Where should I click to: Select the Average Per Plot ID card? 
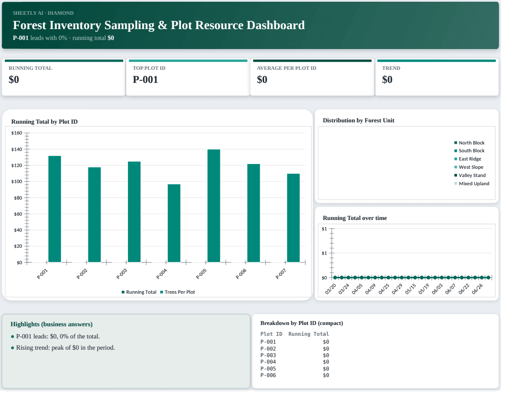click(312, 77)
